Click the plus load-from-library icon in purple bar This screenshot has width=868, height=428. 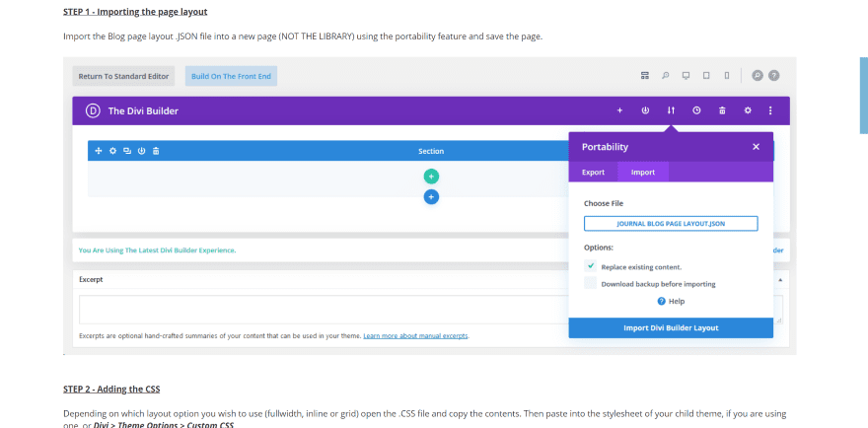[x=620, y=110]
